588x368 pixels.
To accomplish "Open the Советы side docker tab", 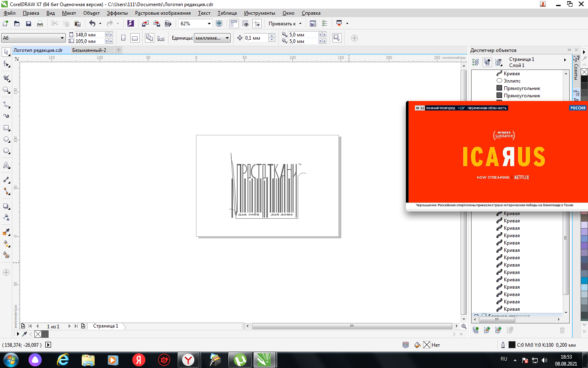I will pyautogui.click(x=576, y=71).
